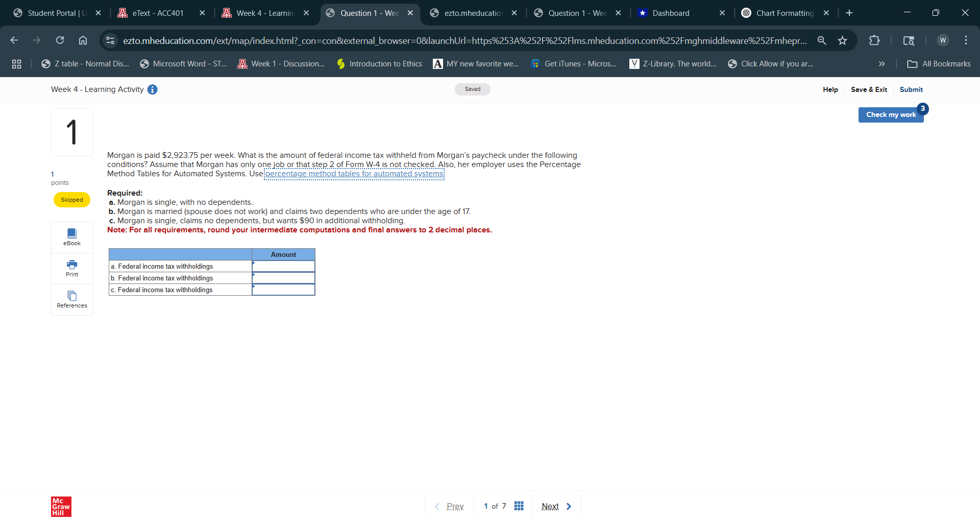Click Submit to turn in the assignment
This screenshot has width=980, height=521.
[x=912, y=89]
